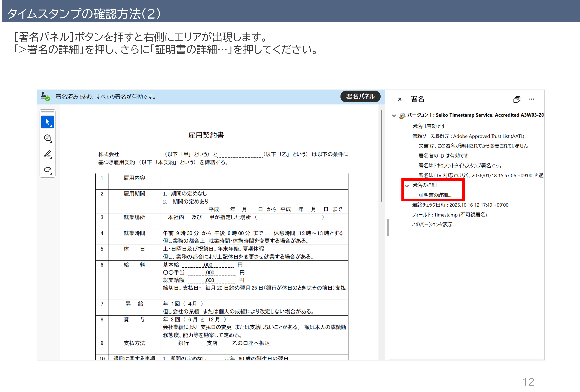Image resolution: width=580 pixels, height=392 pixels.
Task: Collapse the バージョン 1 signature tree node
Action: [x=394, y=116]
